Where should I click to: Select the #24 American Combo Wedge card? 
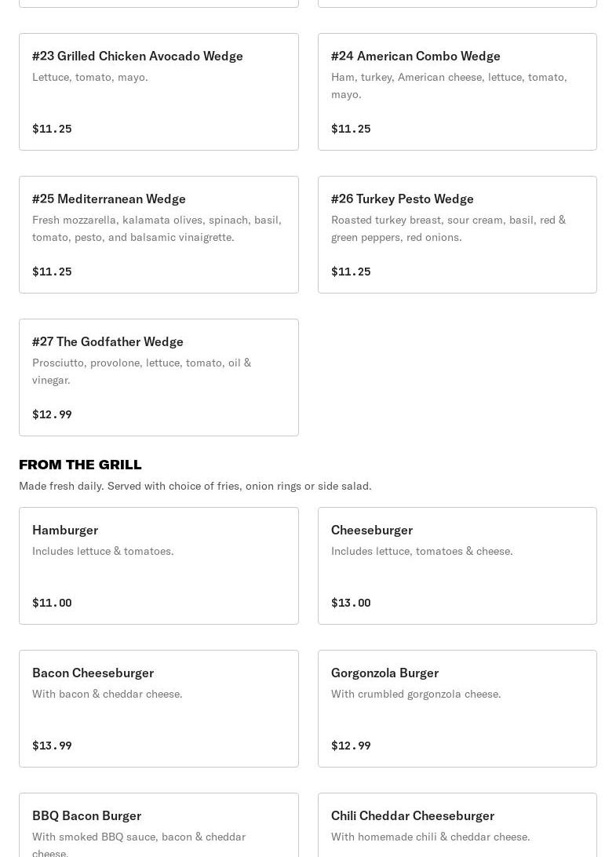(457, 91)
